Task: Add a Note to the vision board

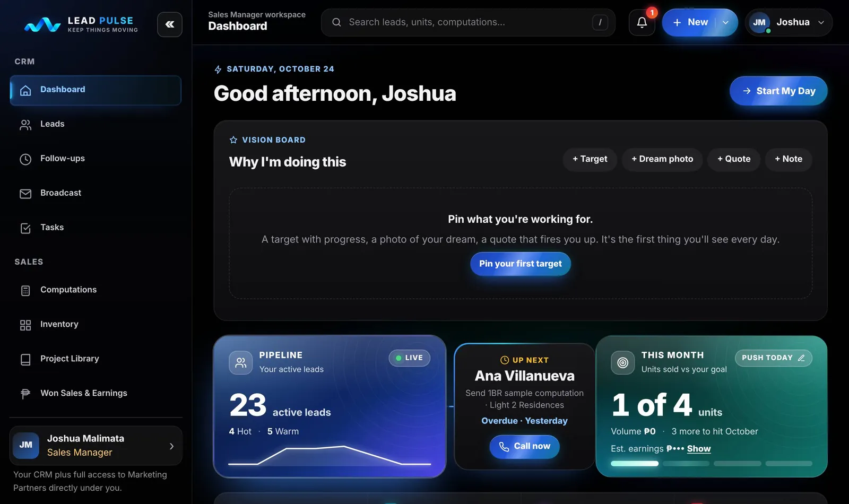Action: (789, 159)
